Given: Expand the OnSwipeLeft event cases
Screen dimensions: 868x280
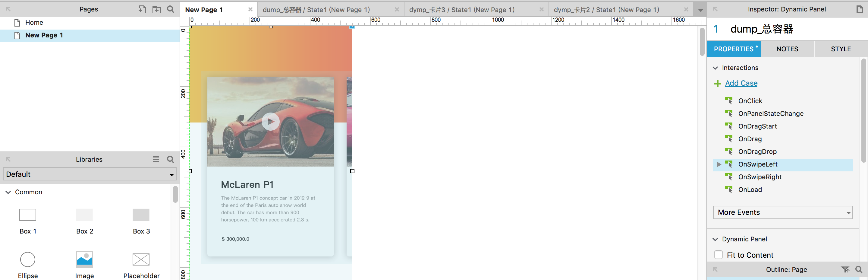Looking at the screenshot, I should (719, 164).
